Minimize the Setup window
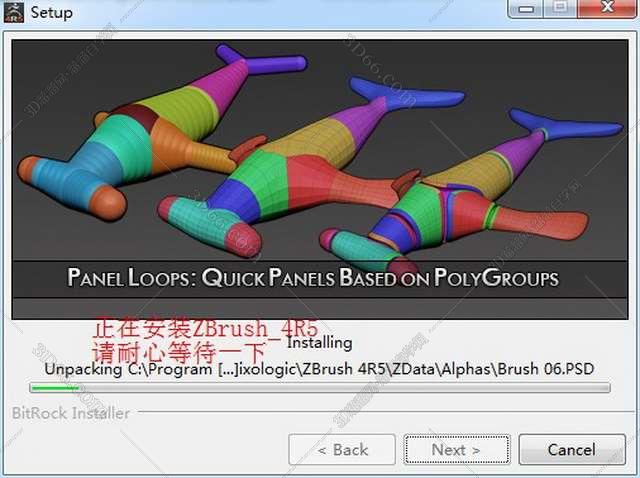The width and height of the screenshot is (640, 478). pyautogui.click(x=526, y=8)
